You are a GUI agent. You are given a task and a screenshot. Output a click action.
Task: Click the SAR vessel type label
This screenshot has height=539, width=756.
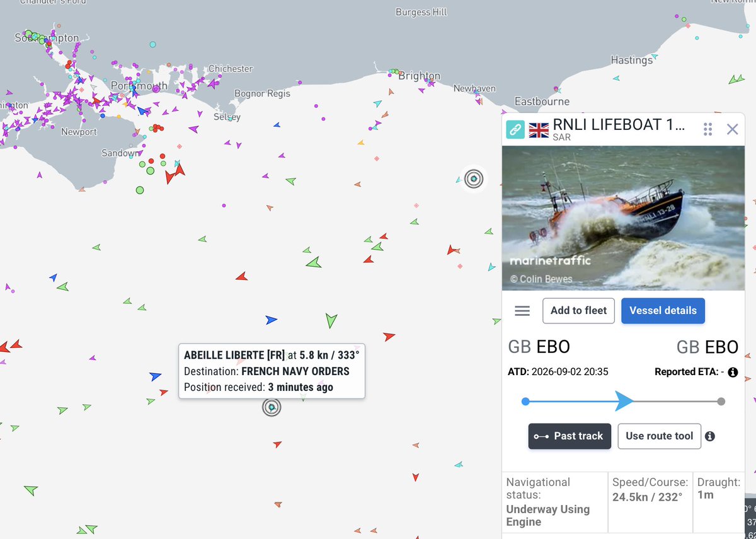point(562,137)
